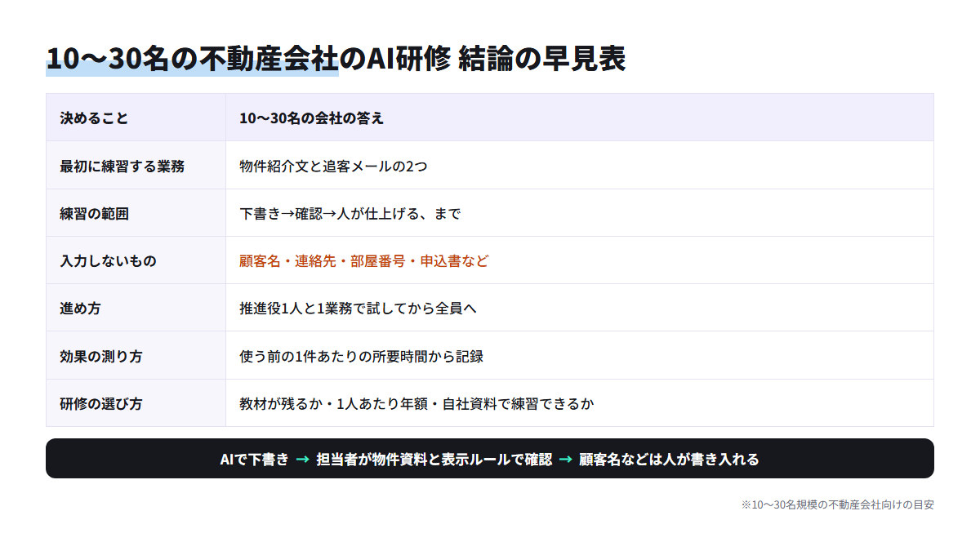Click the green arrow before '顧客名などは人が書き入れる'
980x551 pixels.
pos(566,460)
